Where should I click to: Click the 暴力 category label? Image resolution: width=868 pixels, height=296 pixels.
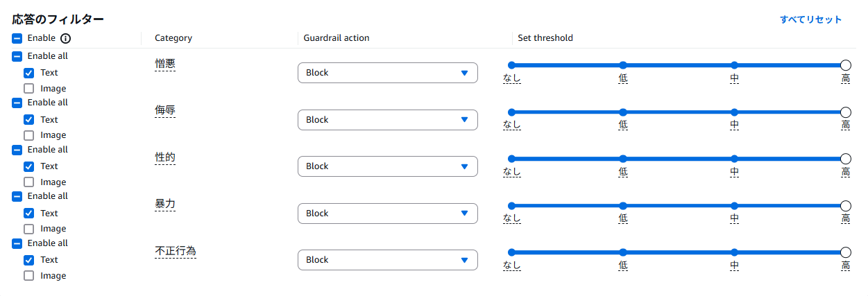point(165,204)
